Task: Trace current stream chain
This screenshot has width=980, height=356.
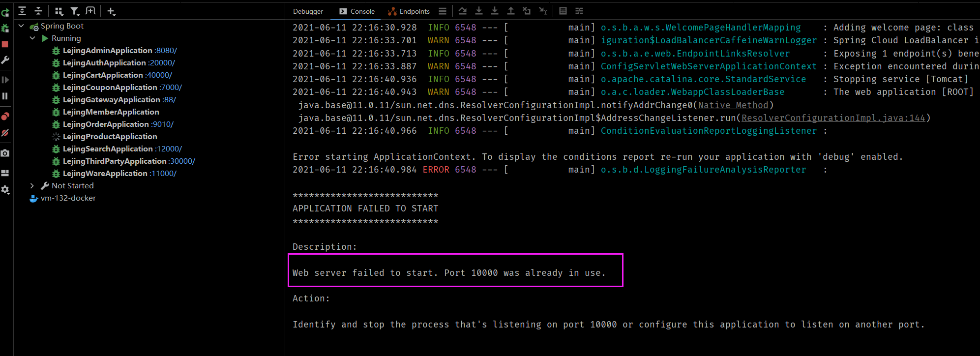Action: point(579,11)
